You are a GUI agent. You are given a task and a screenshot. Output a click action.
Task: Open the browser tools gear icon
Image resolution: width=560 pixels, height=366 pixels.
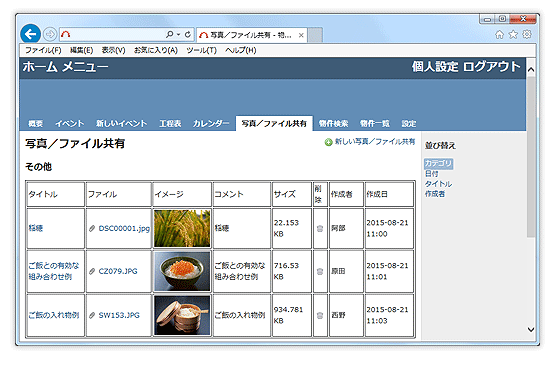click(527, 34)
